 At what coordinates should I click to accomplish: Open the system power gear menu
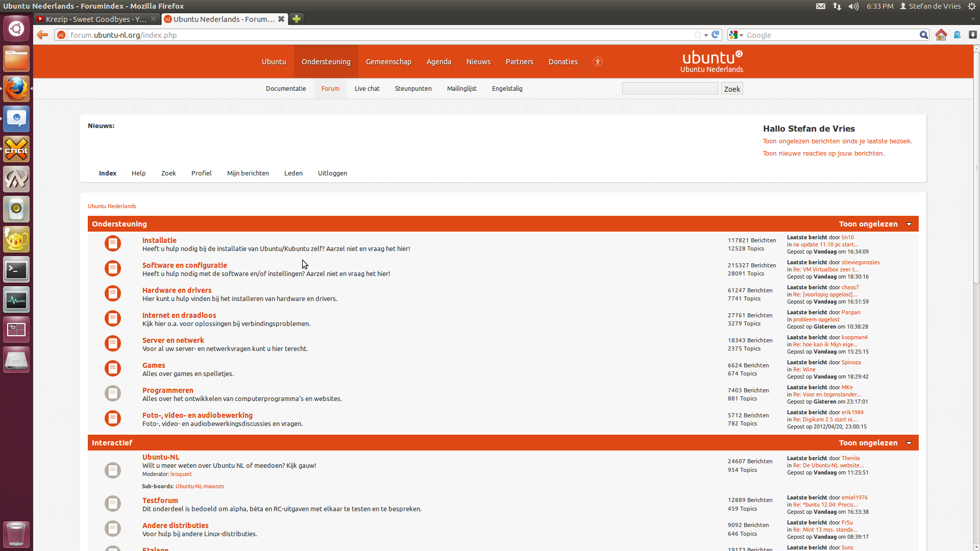coord(972,6)
